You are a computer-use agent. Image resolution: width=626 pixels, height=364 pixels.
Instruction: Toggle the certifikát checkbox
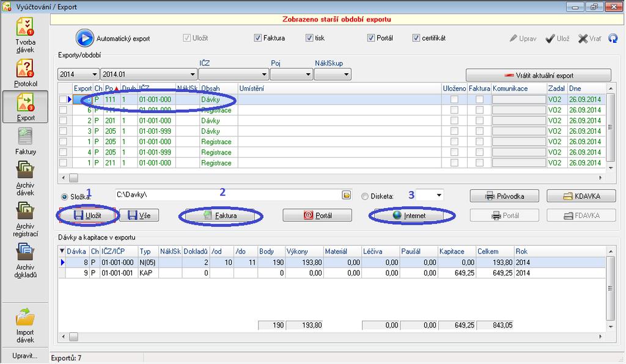coord(416,38)
